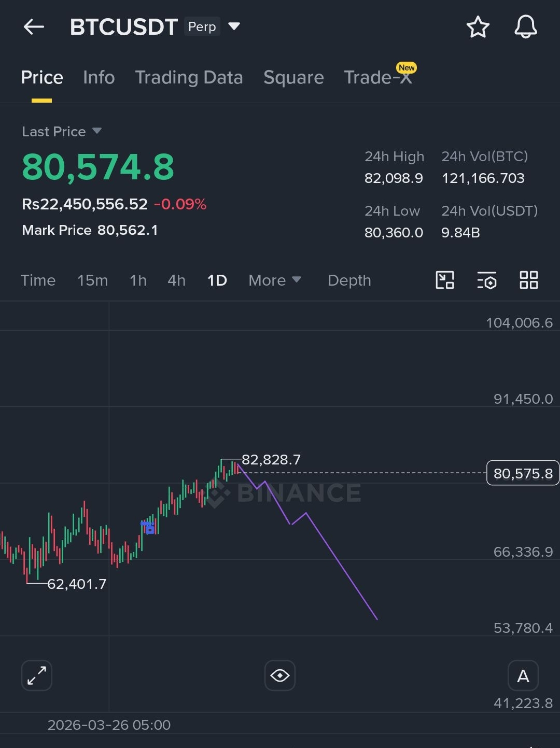Tap the -0.09% price change
560x748 pixels.
pos(180,204)
